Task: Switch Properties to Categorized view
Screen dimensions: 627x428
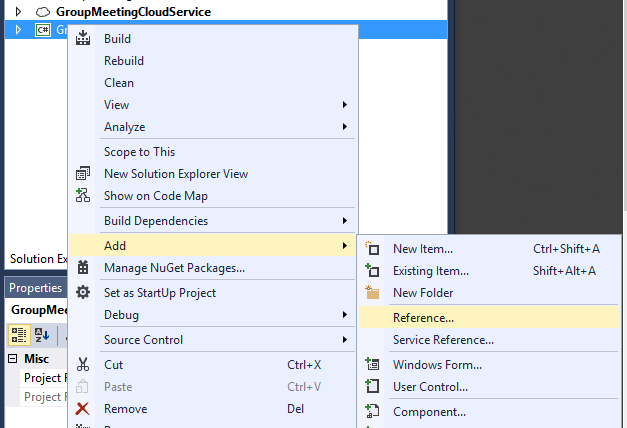Action: (x=19, y=334)
